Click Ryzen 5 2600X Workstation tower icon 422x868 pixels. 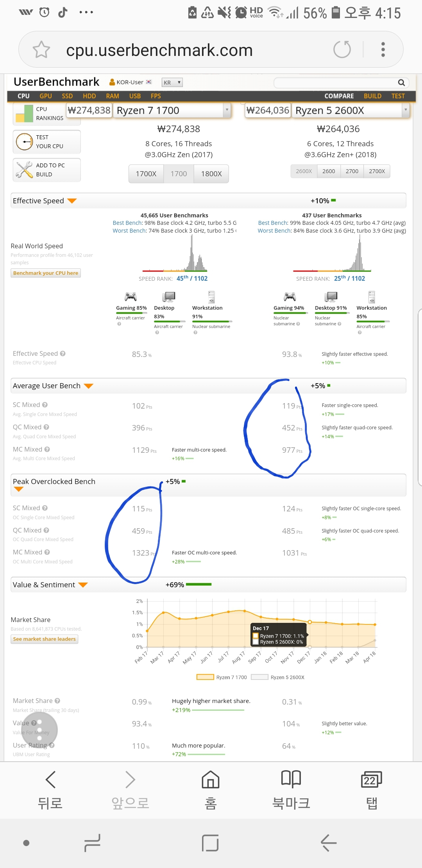point(372,297)
